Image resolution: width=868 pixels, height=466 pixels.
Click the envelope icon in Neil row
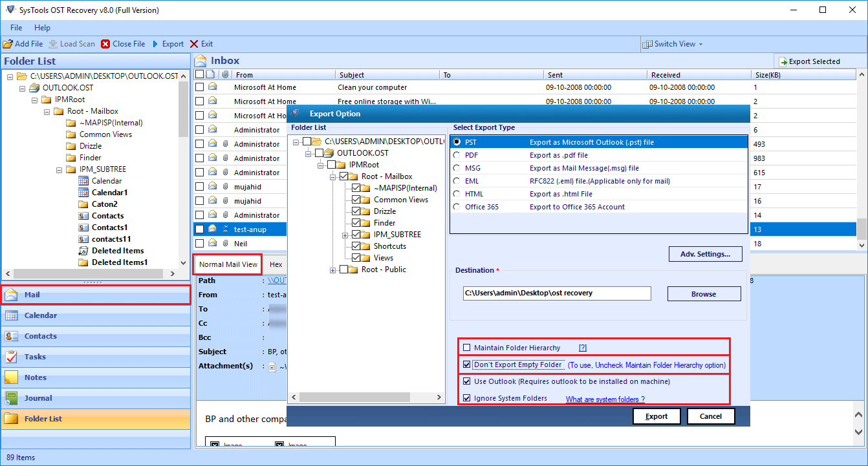click(x=212, y=244)
